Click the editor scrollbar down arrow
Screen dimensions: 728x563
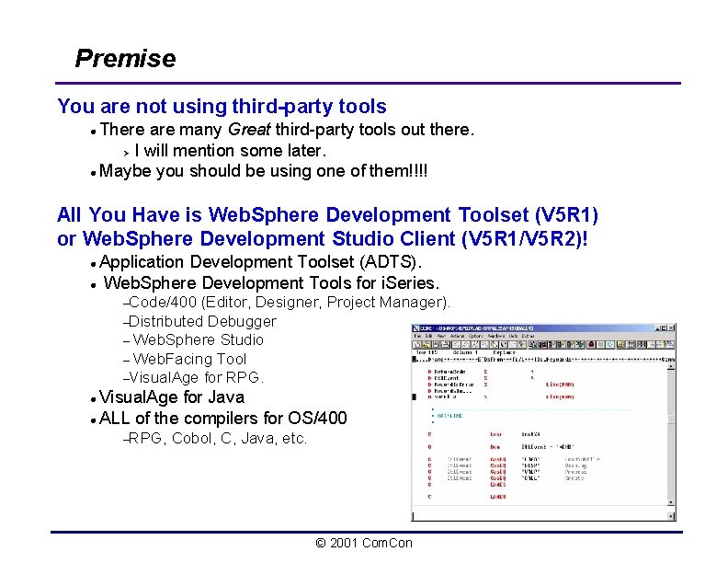click(671, 502)
